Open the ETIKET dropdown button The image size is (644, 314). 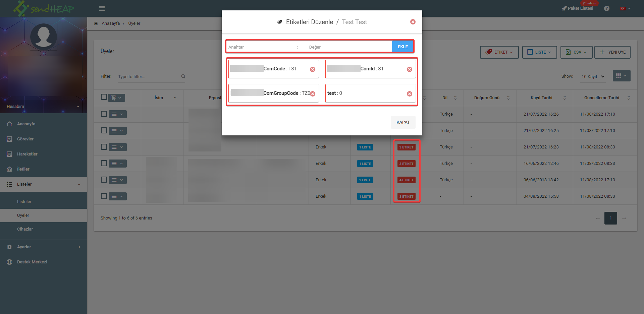(499, 52)
